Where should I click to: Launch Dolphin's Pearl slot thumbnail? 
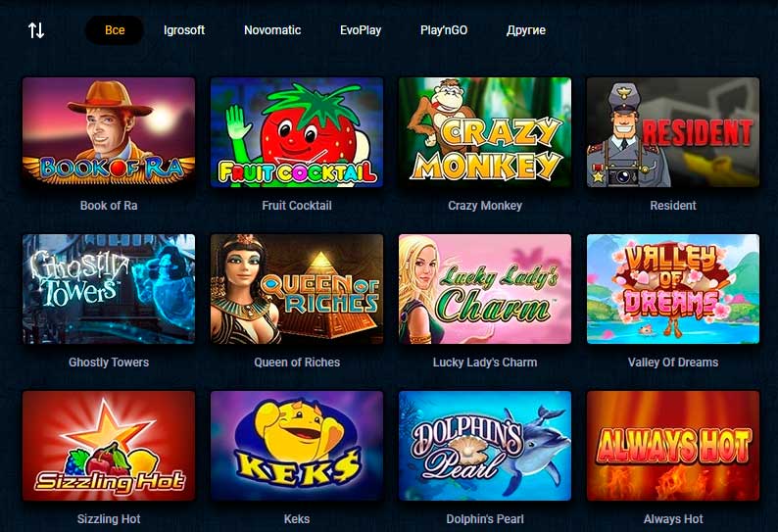[x=485, y=446]
